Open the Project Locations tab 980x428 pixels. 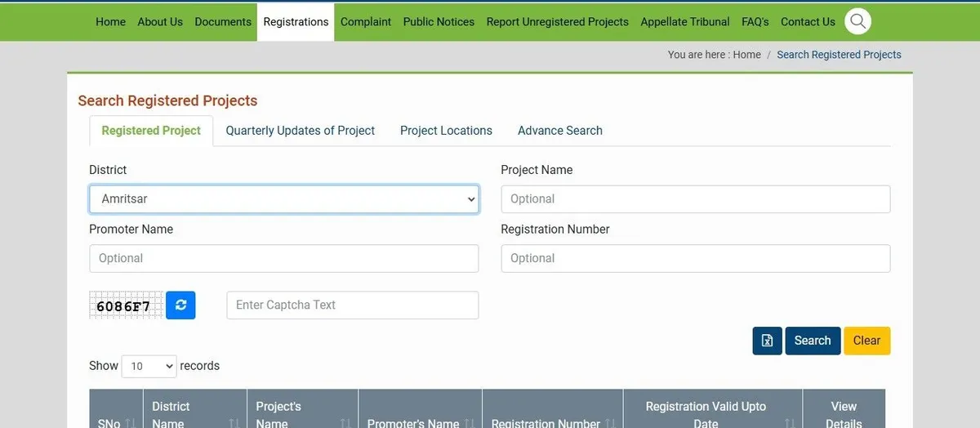click(446, 131)
